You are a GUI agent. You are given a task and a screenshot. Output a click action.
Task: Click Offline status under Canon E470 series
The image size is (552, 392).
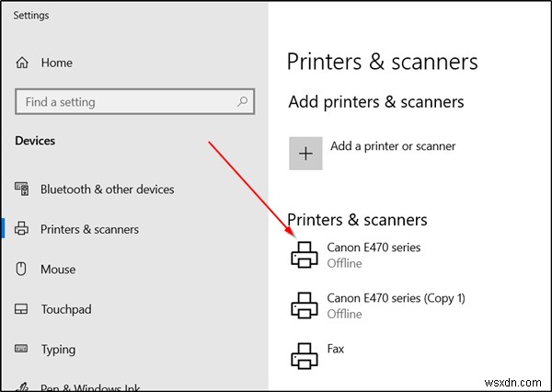point(344,263)
